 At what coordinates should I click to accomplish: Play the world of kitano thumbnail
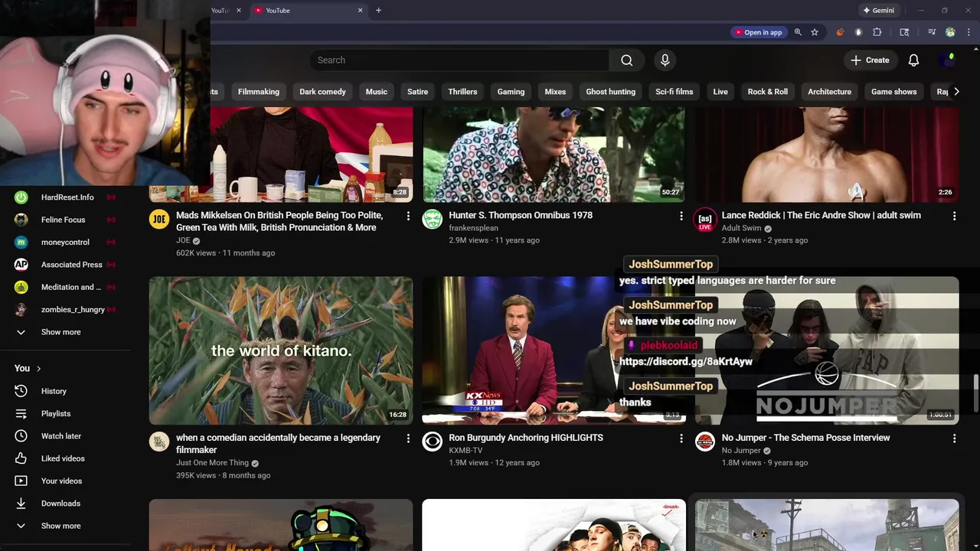point(281,350)
